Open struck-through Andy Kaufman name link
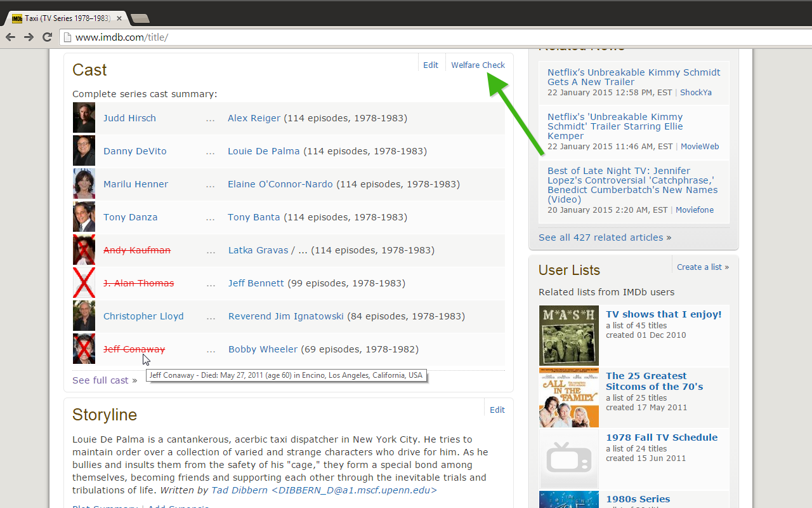812x508 pixels. [x=137, y=250]
